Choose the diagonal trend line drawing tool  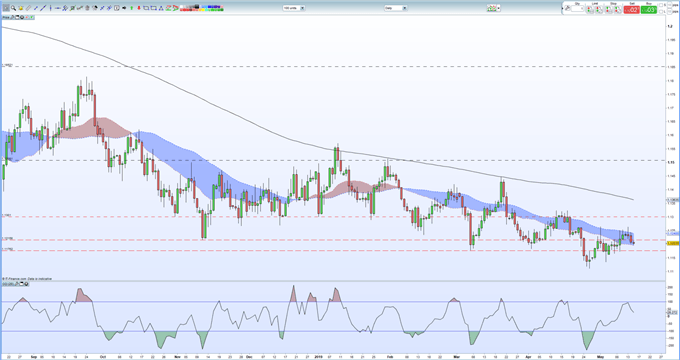[43, 8]
